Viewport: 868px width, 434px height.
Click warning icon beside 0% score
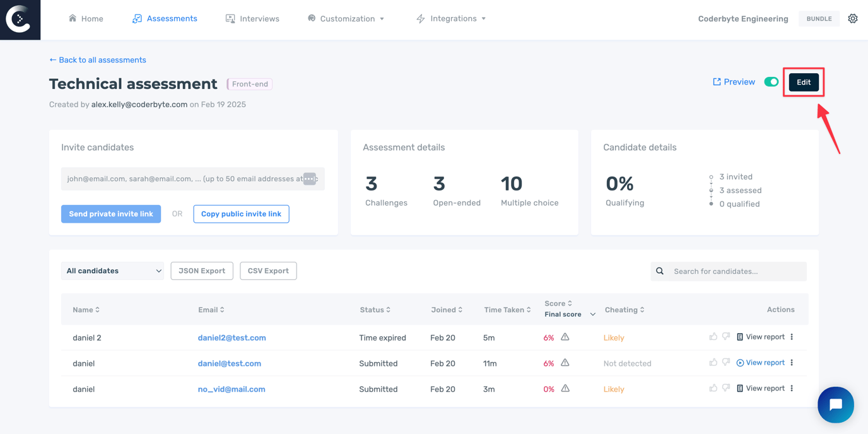pos(565,389)
